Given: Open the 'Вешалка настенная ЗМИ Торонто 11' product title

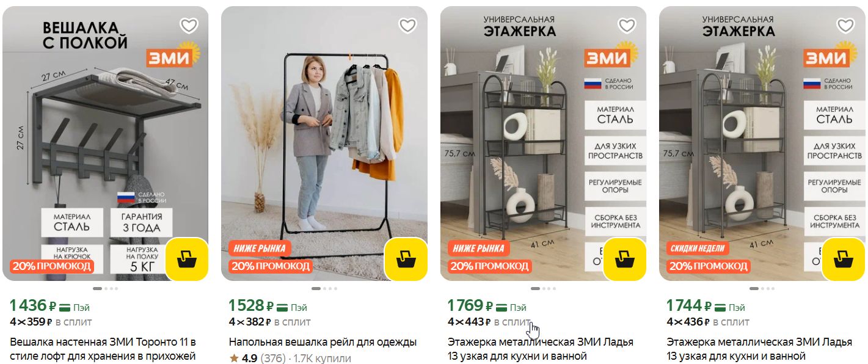Looking at the screenshot, I should pyautogui.click(x=103, y=349).
